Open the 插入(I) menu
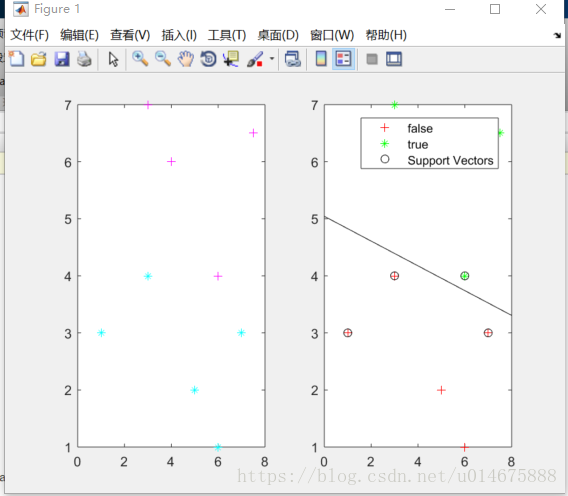Viewport: 568px width, 496px height. [179, 35]
